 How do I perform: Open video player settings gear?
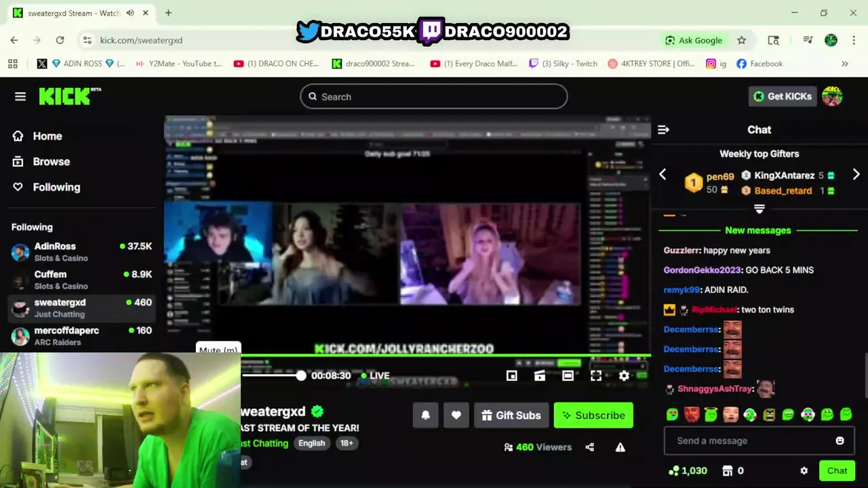click(x=624, y=375)
